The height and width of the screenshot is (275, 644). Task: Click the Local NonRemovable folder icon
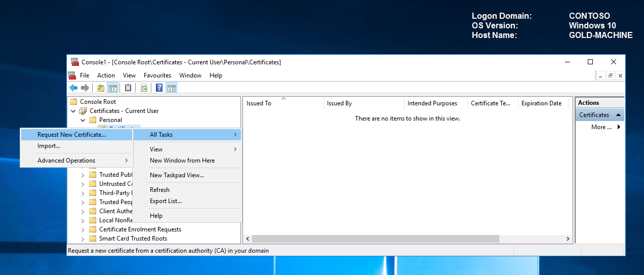93,220
